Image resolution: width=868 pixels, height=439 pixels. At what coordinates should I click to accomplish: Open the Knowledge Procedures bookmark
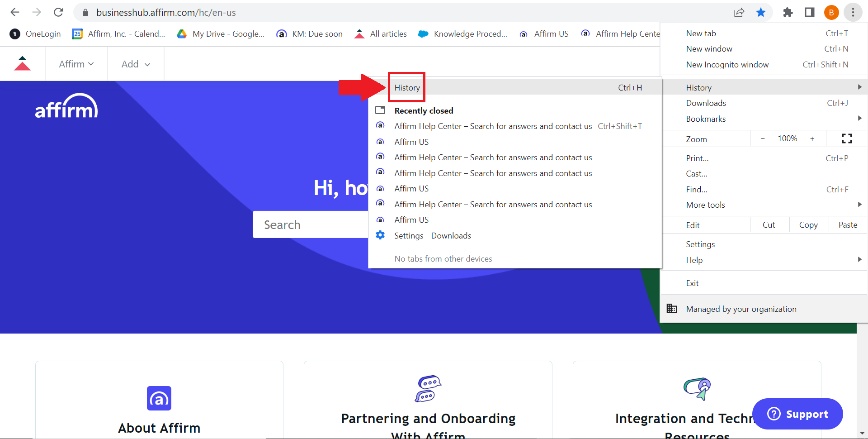(463, 34)
